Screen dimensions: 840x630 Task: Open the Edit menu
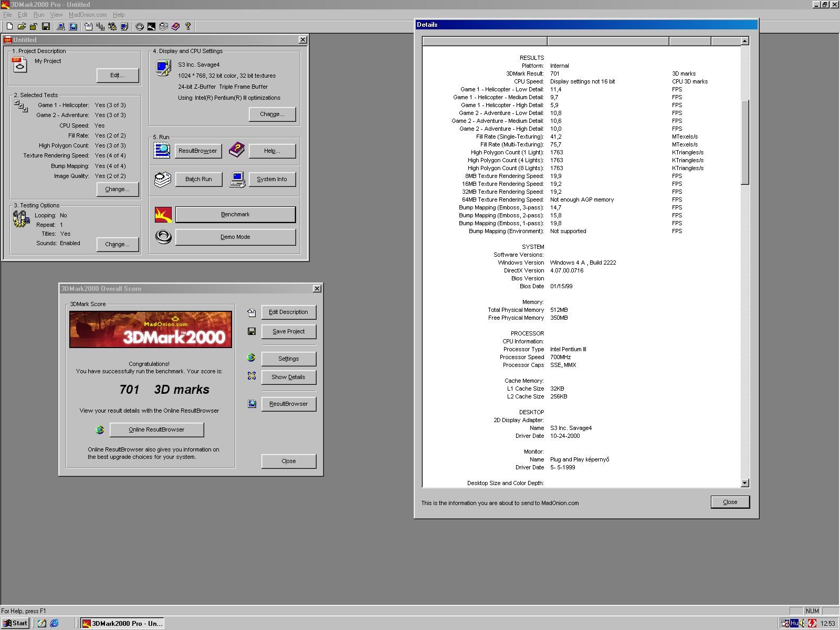point(23,15)
